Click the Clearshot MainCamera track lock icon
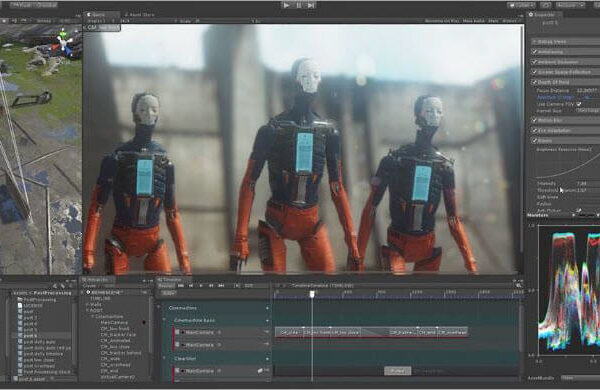600x390 pixels. 260,370
